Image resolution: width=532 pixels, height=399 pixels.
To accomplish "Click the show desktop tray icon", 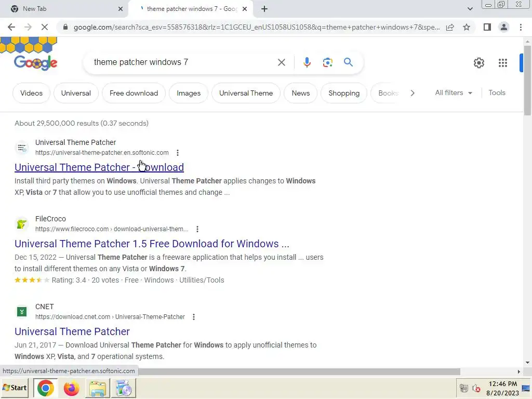I will coord(526,388).
